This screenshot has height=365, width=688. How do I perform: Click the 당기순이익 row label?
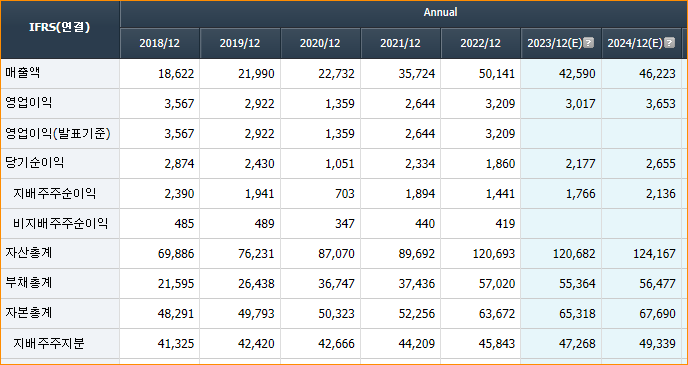[x=35, y=163]
